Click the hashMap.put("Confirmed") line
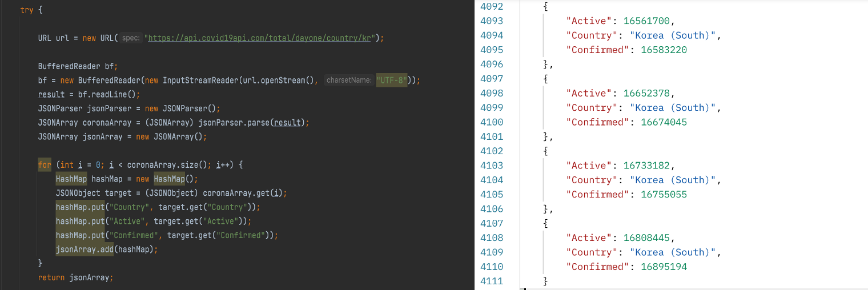 click(x=167, y=235)
